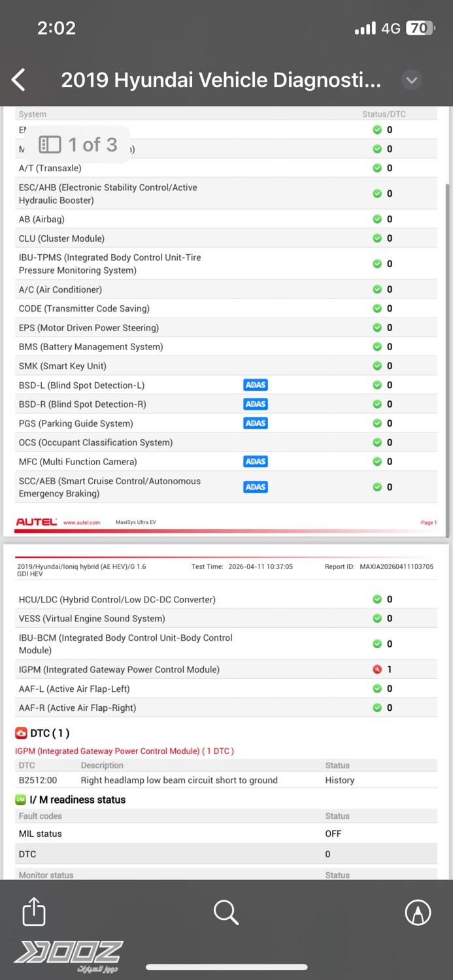
Task: Tap the ADAS badge for BSD-L
Action: [x=256, y=385]
